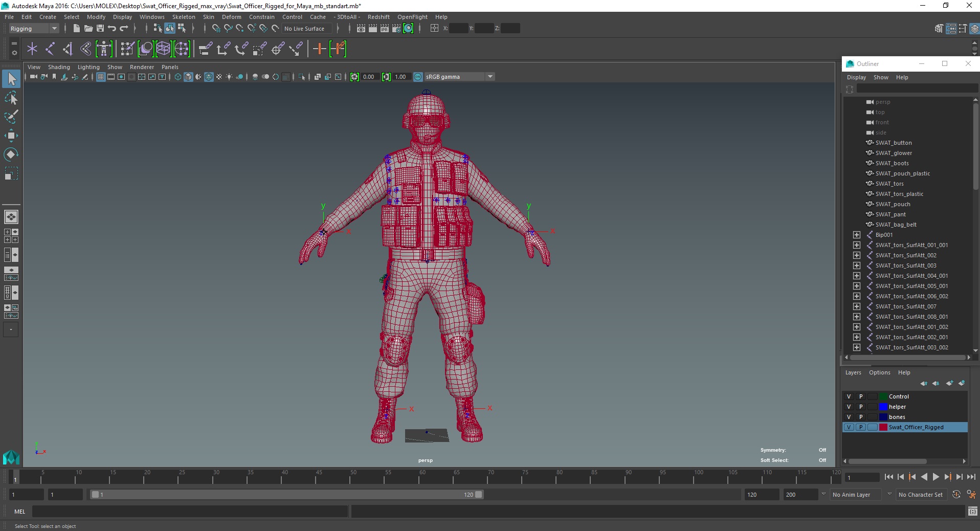This screenshot has height=531, width=980.
Task: Expand SWAT_tors_SurfAtt_003 in Outliner
Action: click(x=857, y=265)
